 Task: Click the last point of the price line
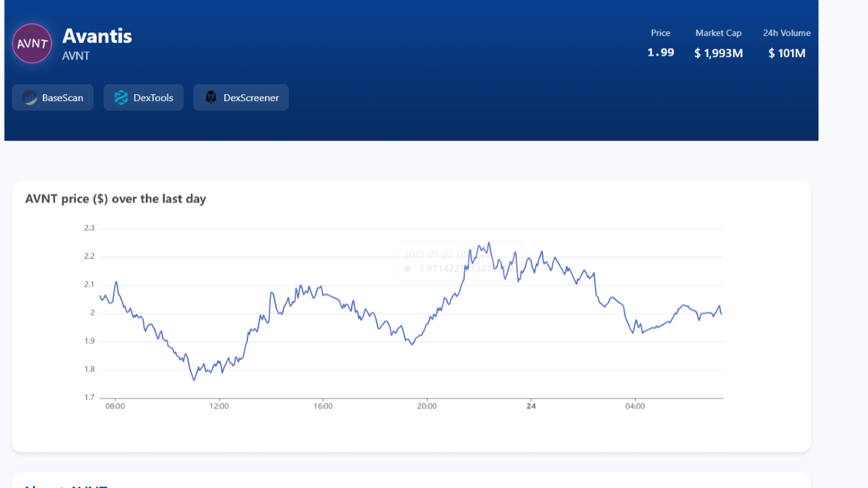tap(722, 314)
